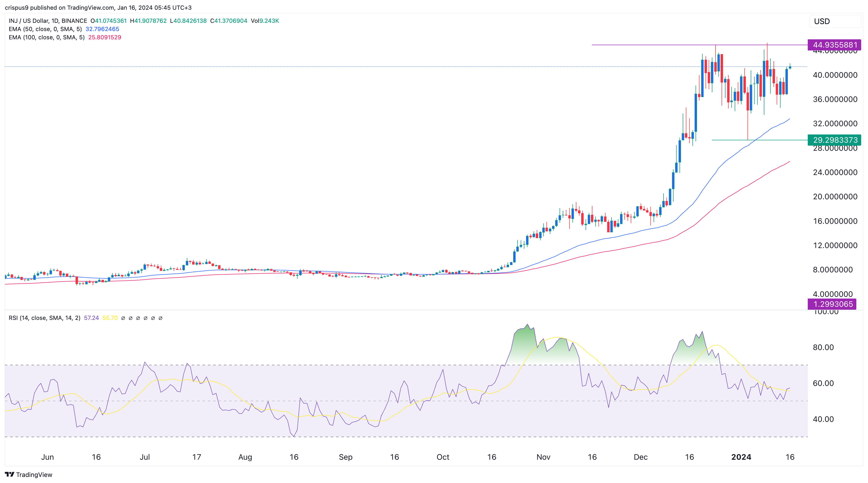
Task: Hide RSI using the third ∅ icon
Action: [138, 318]
